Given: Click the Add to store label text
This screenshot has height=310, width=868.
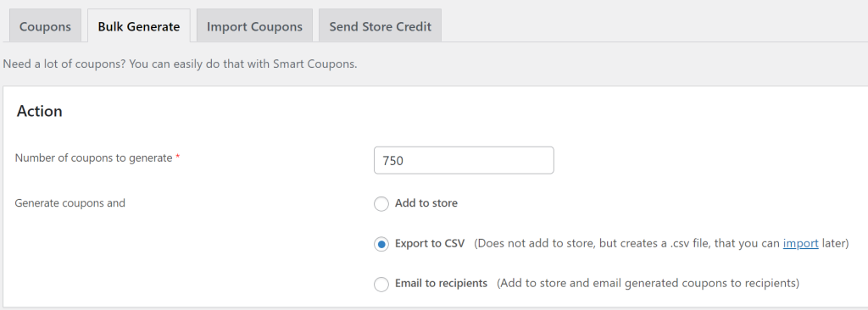Looking at the screenshot, I should click(x=426, y=203).
